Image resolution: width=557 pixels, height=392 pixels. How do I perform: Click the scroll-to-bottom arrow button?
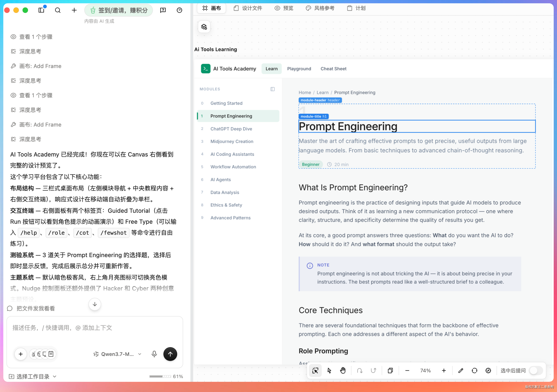coord(95,304)
